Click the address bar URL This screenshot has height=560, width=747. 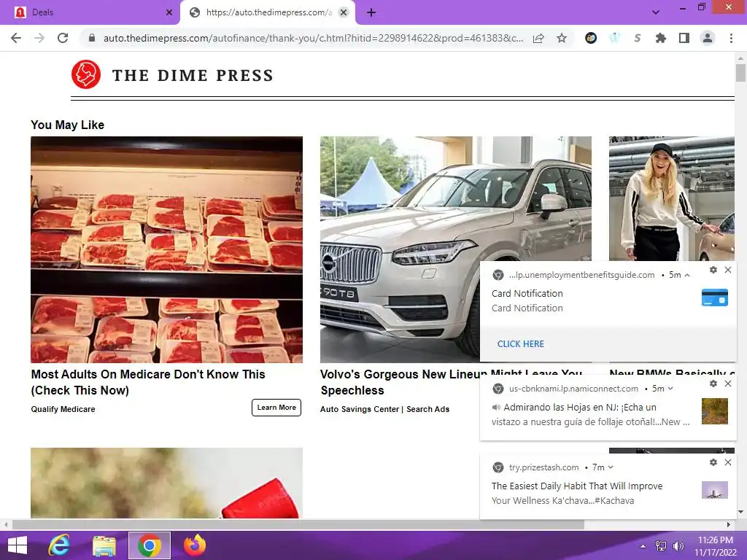point(313,38)
